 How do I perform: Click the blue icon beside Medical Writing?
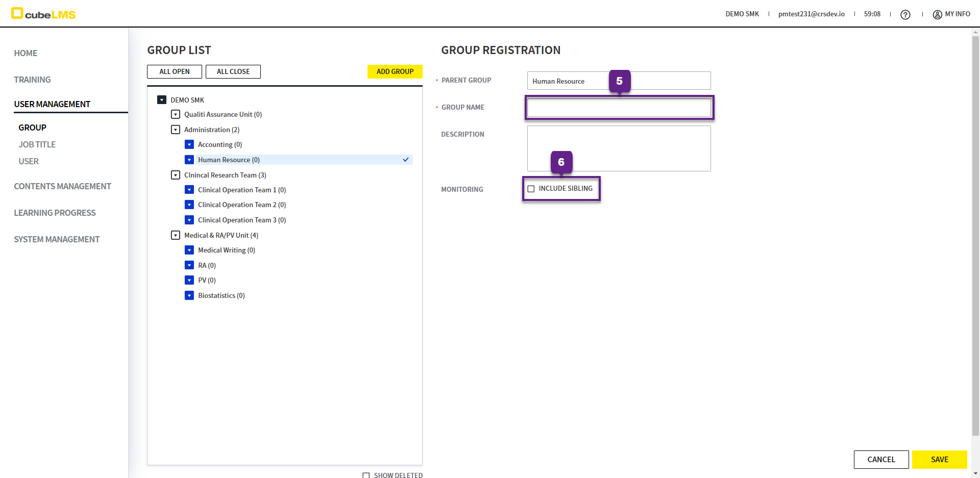click(x=189, y=250)
